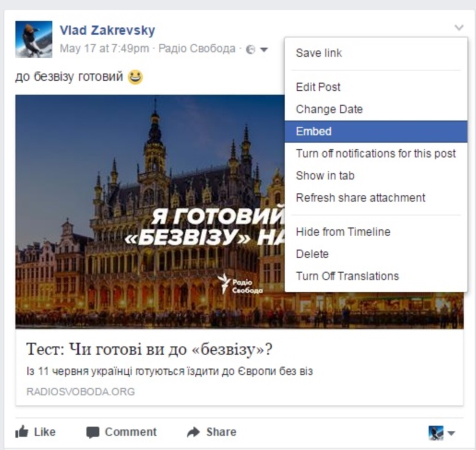Click the globe privacy icon
The height and width of the screenshot is (450, 476).
point(251,49)
